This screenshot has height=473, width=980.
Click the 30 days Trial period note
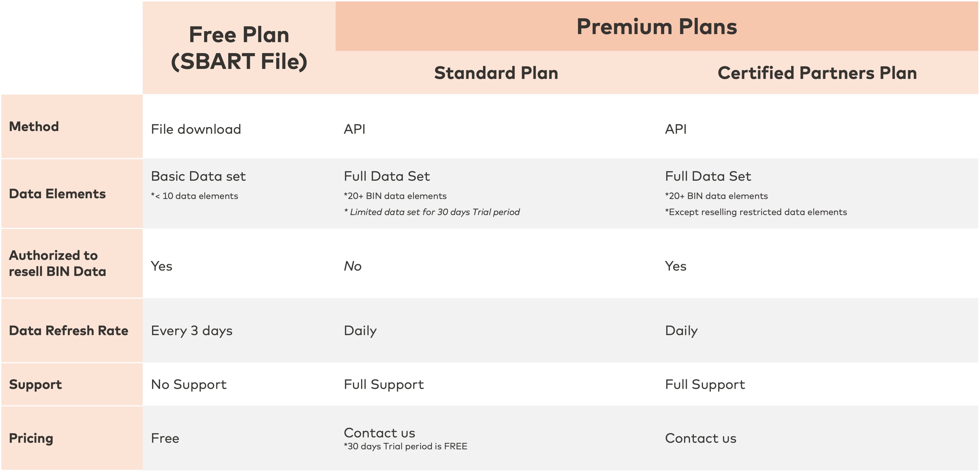pos(405,447)
